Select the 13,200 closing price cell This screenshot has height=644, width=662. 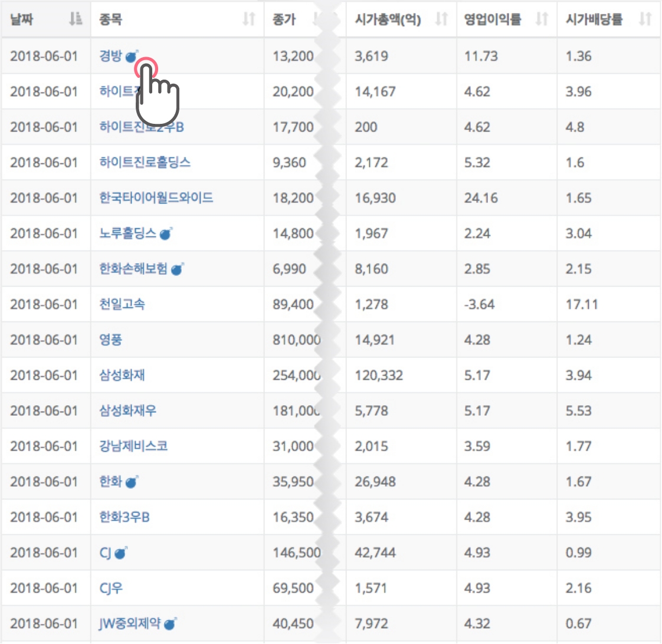tap(293, 56)
